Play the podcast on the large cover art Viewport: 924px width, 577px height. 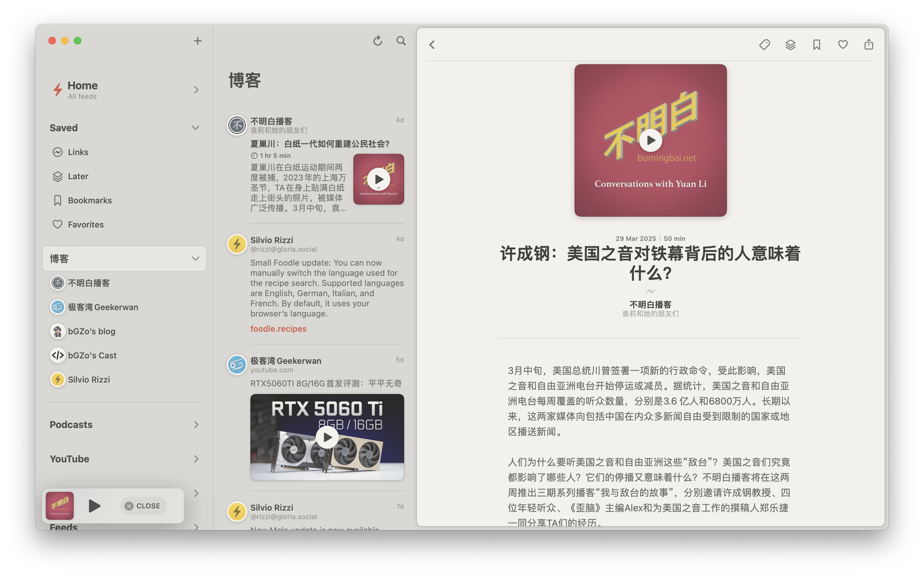pyautogui.click(x=650, y=140)
